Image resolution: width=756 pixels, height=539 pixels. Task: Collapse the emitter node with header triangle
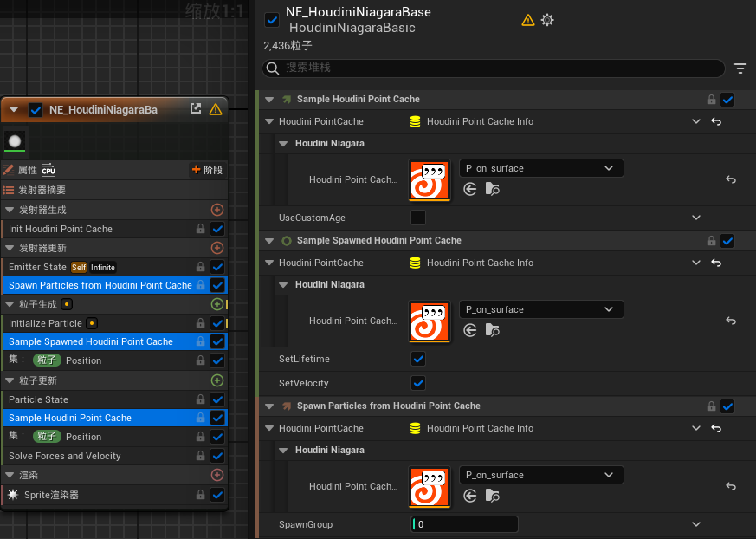14,109
